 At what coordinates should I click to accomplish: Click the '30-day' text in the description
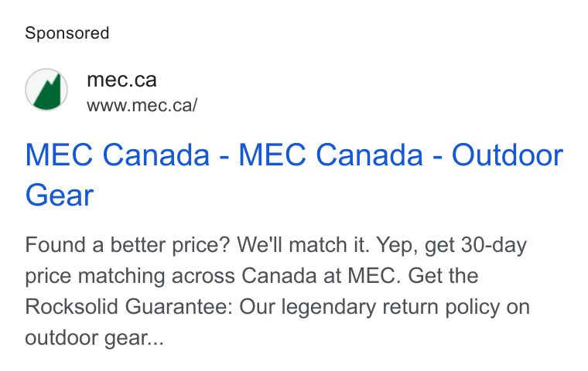(x=494, y=245)
